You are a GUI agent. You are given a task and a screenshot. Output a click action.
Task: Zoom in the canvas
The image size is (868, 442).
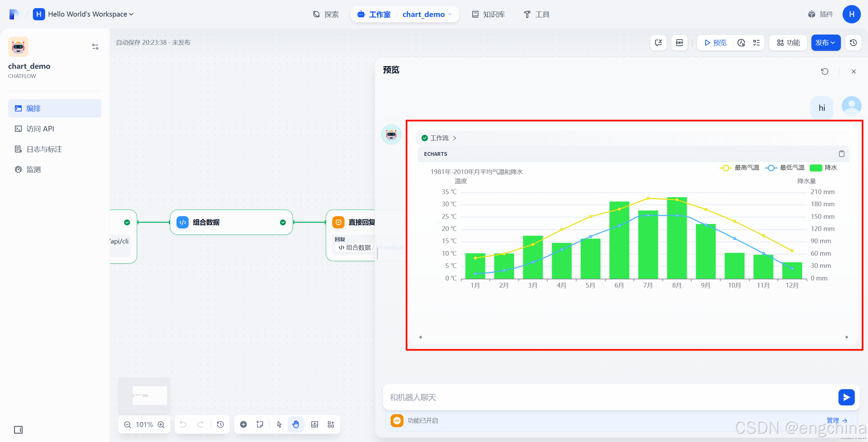pyautogui.click(x=161, y=425)
